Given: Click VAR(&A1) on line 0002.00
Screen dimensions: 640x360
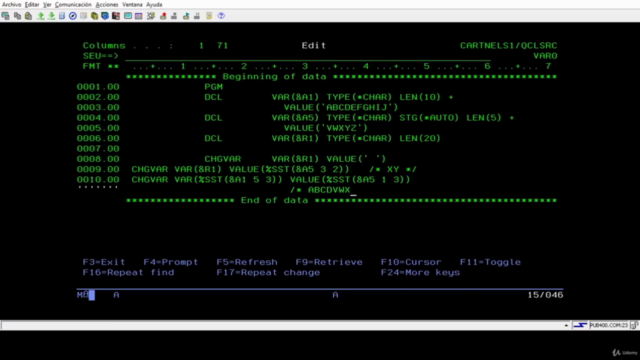Looking at the screenshot, I should click(295, 97).
